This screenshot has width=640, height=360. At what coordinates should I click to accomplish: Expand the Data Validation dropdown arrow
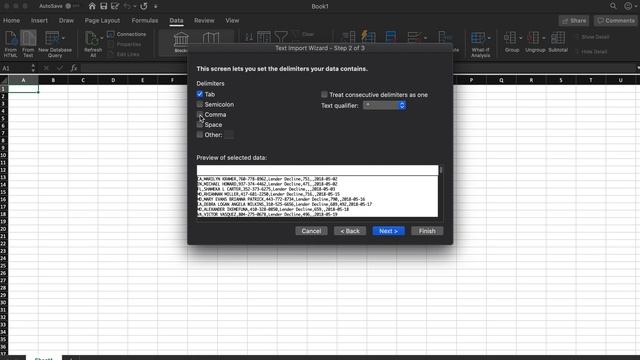coord(425,38)
